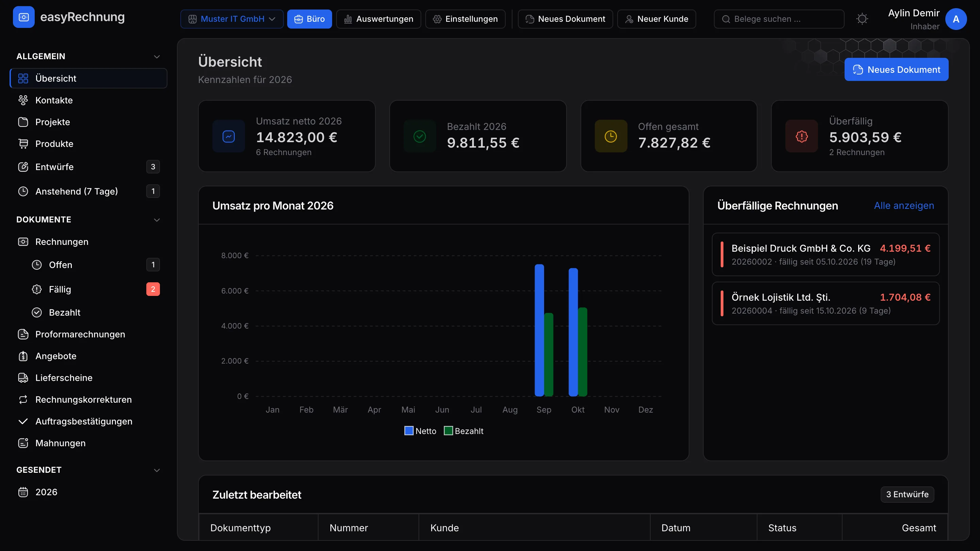
Task: Toggle the Bezahlt series in chart legend
Action: coord(463,431)
